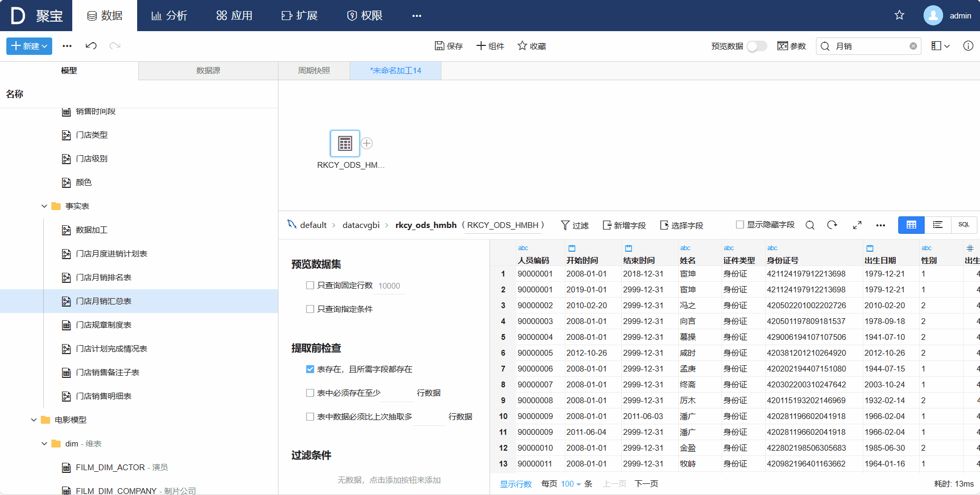980x495 pixels.
Task: Click the search magnifier in top search box
Action: tap(825, 46)
